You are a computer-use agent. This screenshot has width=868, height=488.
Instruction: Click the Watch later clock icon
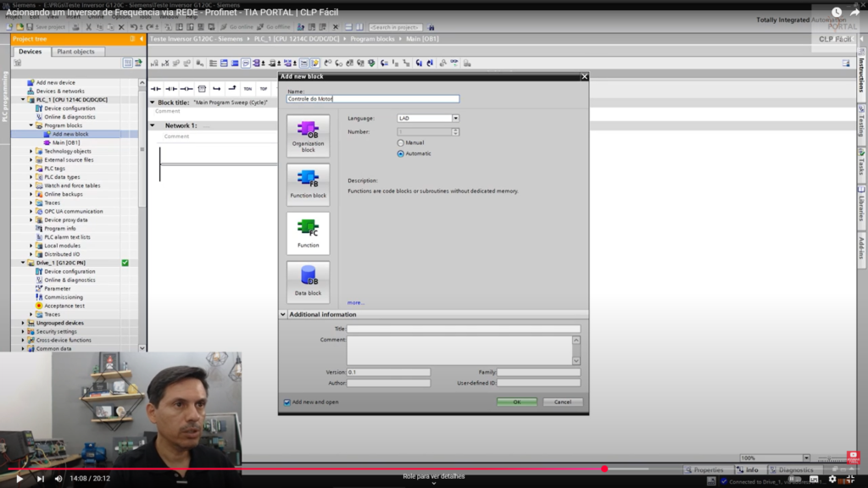coord(837,12)
